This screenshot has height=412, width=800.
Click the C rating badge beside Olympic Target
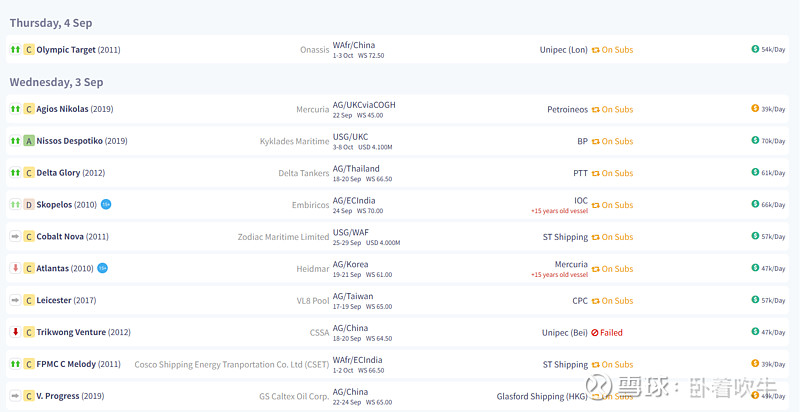click(29, 49)
